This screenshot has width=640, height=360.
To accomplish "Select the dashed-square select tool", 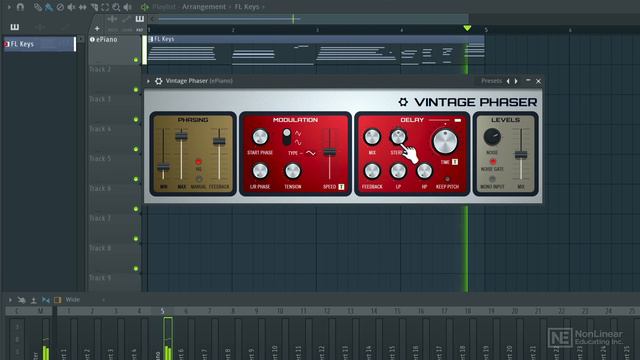I will click(105, 7).
